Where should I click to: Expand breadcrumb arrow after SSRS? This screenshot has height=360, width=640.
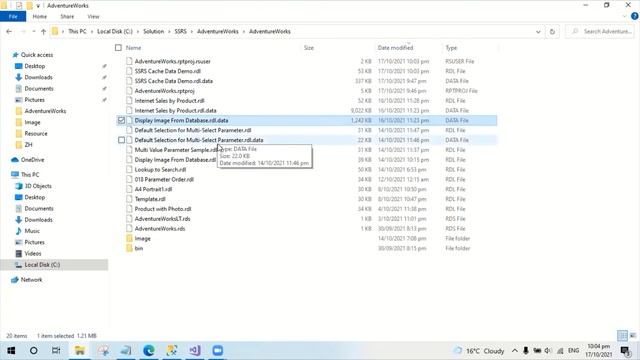pos(192,31)
